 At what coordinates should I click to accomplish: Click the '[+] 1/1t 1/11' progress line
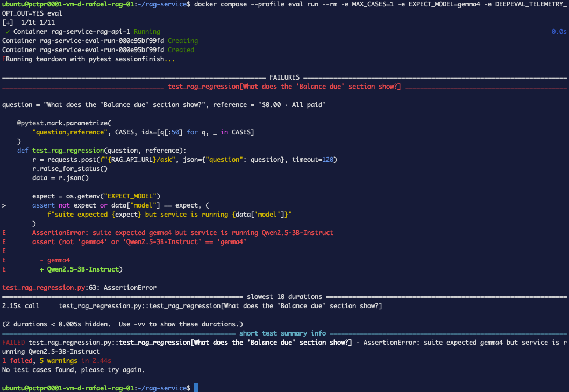(29, 23)
